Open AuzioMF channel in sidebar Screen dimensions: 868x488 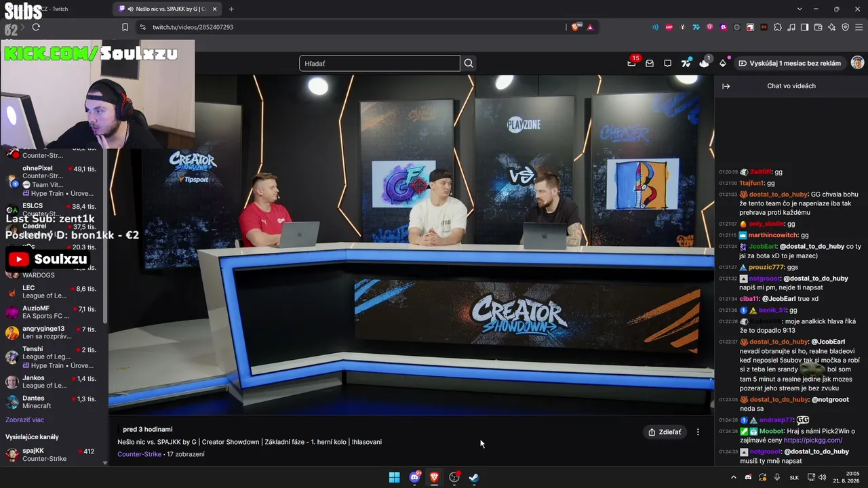[x=52, y=312]
